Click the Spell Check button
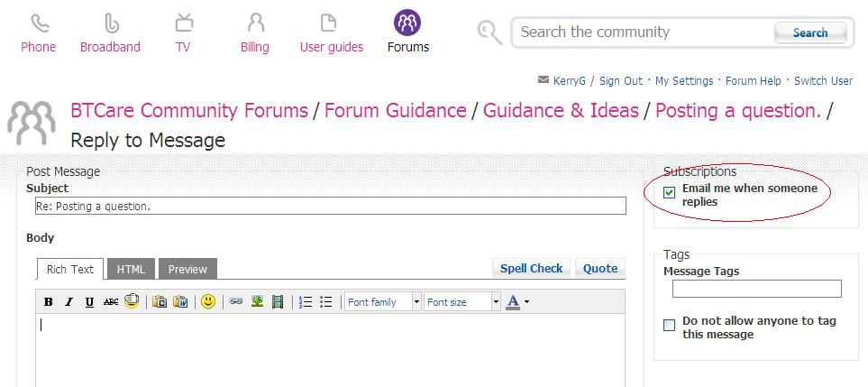 [532, 269]
